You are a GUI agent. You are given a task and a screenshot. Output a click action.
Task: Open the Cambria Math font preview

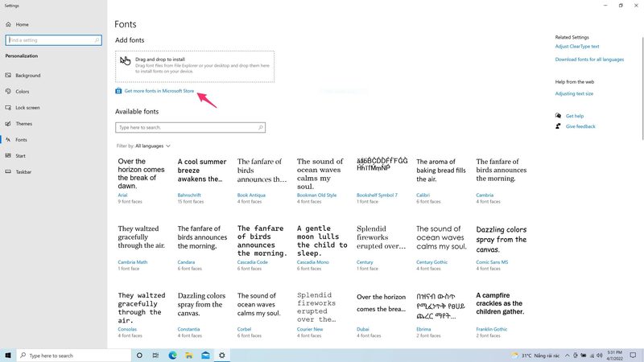[x=142, y=248]
